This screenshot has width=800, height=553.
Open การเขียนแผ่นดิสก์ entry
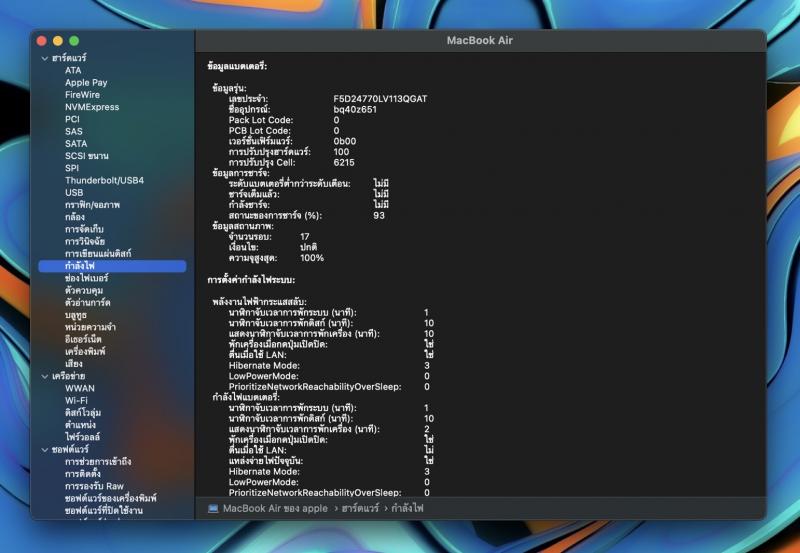[98, 254]
